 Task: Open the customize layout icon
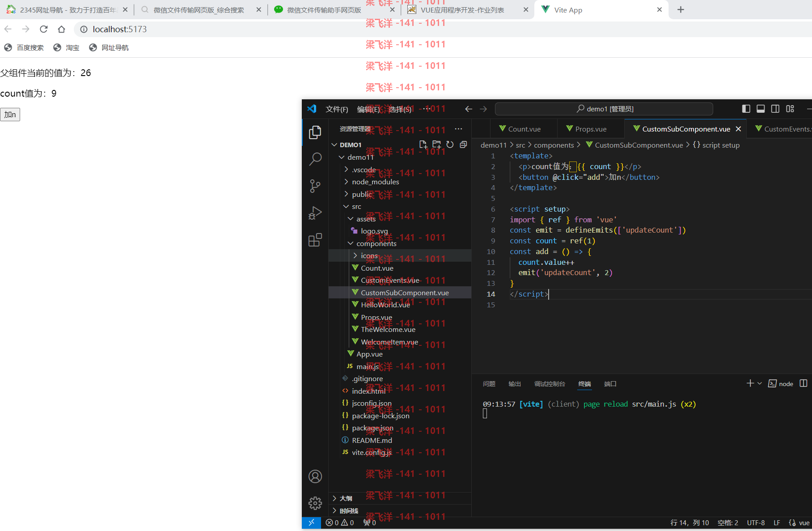tap(790, 109)
